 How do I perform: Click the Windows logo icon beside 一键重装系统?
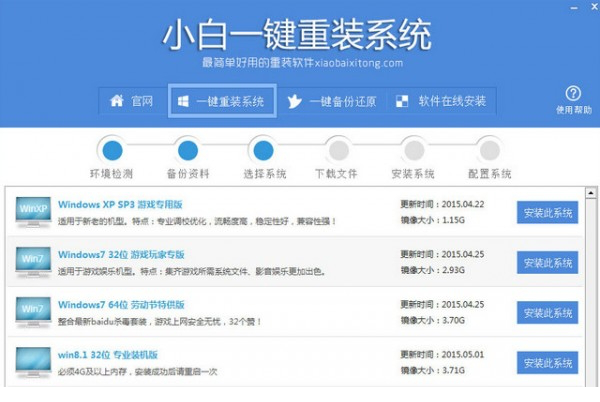[183, 101]
